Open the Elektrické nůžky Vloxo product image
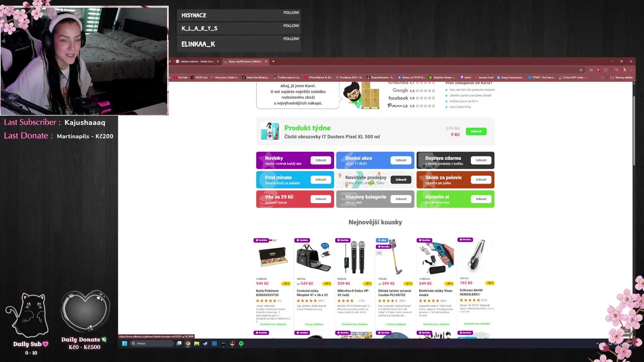This screenshot has height=362, width=644. click(x=436, y=258)
